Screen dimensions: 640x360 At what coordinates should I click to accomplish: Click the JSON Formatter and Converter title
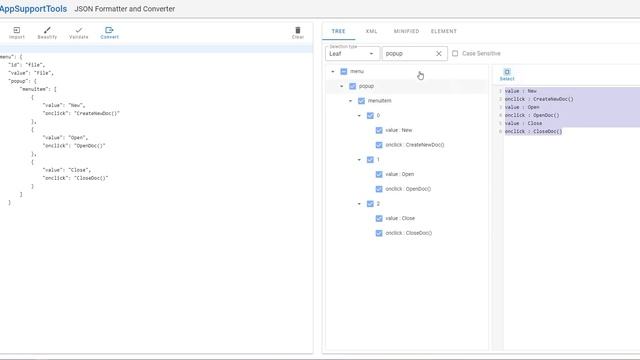[x=124, y=9]
